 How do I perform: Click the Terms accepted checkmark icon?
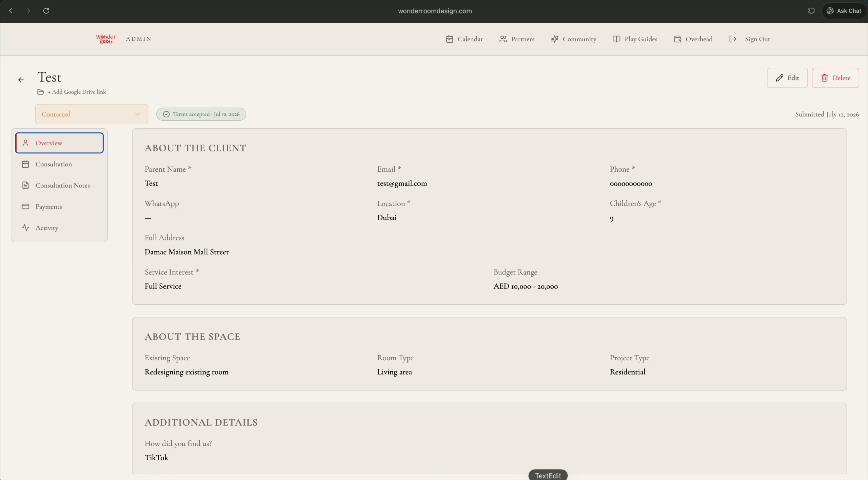[x=166, y=114]
